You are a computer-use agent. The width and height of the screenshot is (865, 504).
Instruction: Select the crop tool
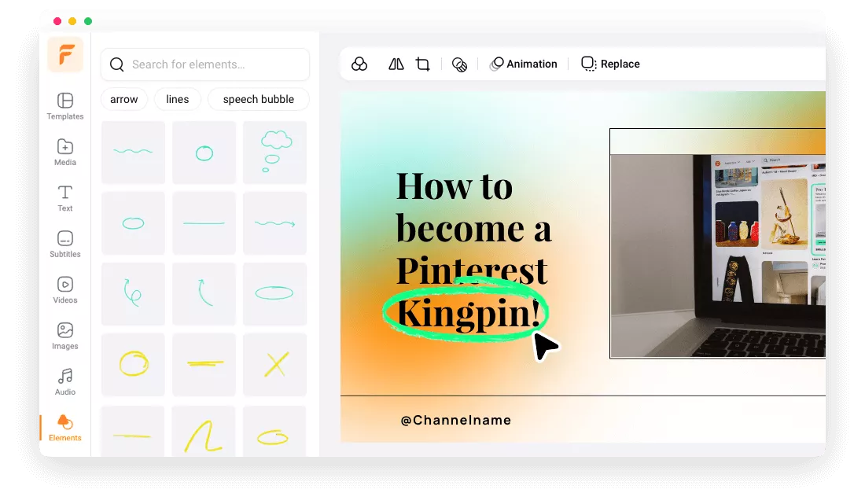coord(422,64)
